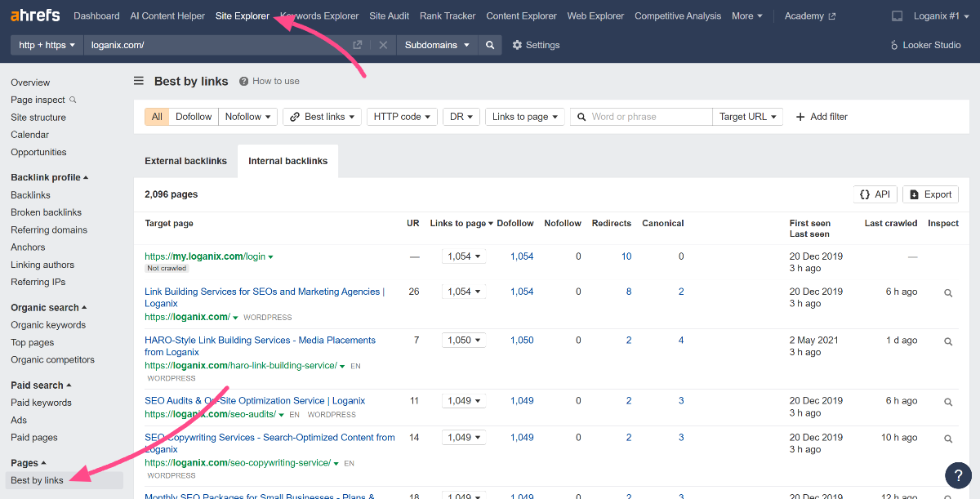The width and height of the screenshot is (980, 499).
Task: Click the Word or phrase search field
Action: coord(641,117)
